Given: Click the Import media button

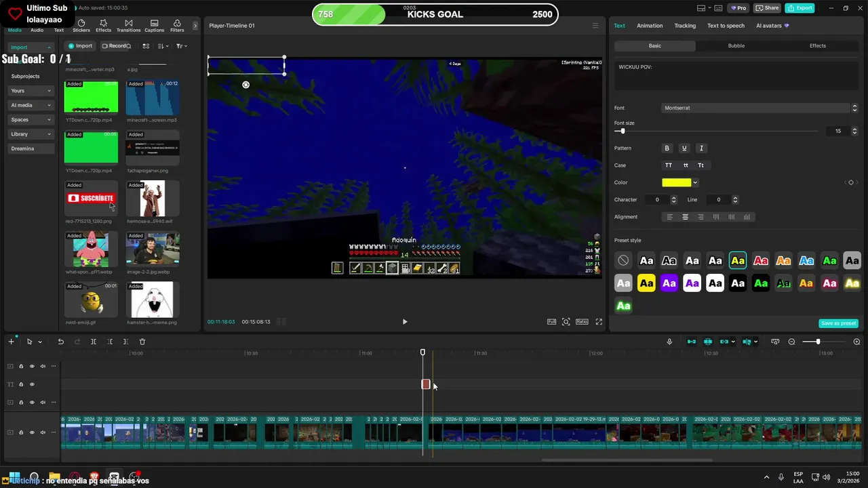Looking at the screenshot, I should click(80, 46).
